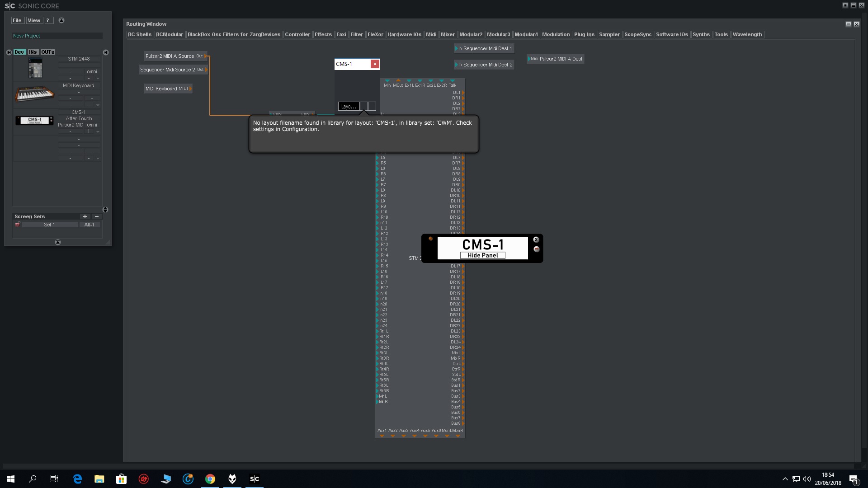Click the play arrow icon left of Dev tab
Screen dimensions: 868x488
pyautogui.click(x=9, y=52)
